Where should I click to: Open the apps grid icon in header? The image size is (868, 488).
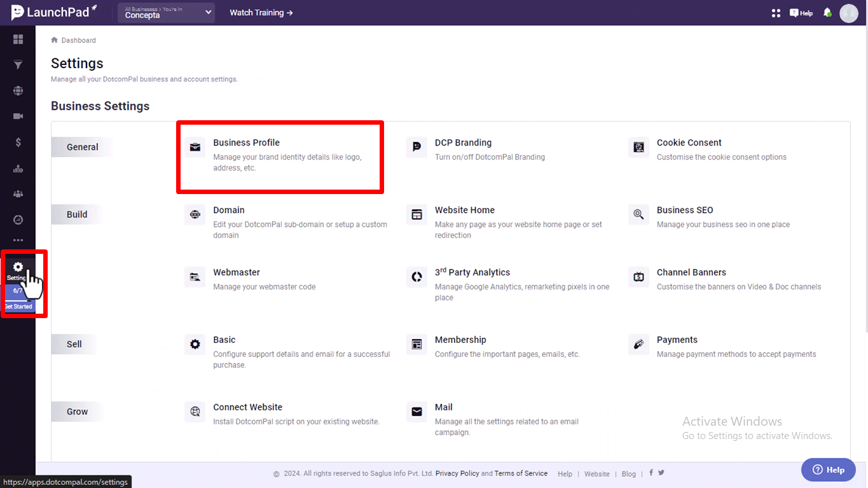pyautogui.click(x=775, y=13)
